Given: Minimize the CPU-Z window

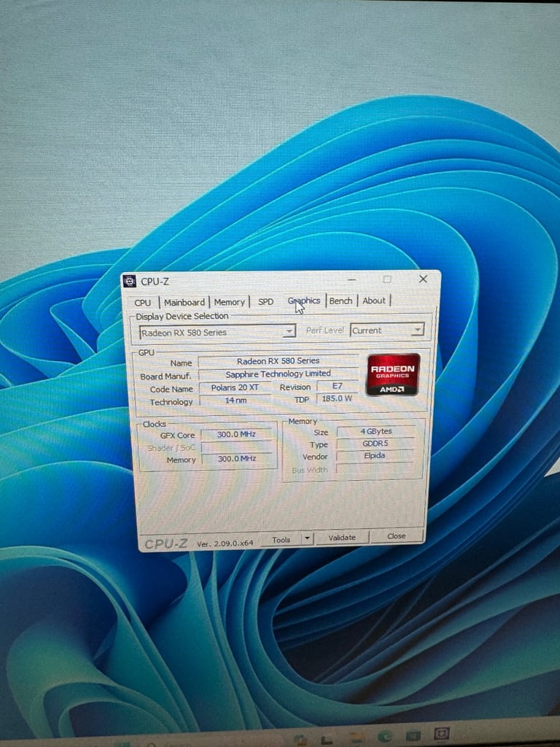Looking at the screenshot, I should click(352, 279).
